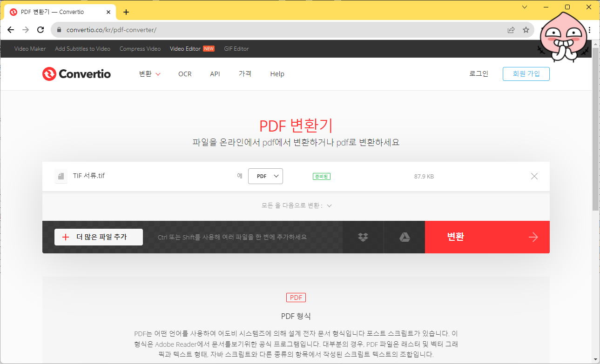Image resolution: width=600 pixels, height=364 pixels.
Task: Expand the 변환 navigation menu
Action: tap(149, 73)
